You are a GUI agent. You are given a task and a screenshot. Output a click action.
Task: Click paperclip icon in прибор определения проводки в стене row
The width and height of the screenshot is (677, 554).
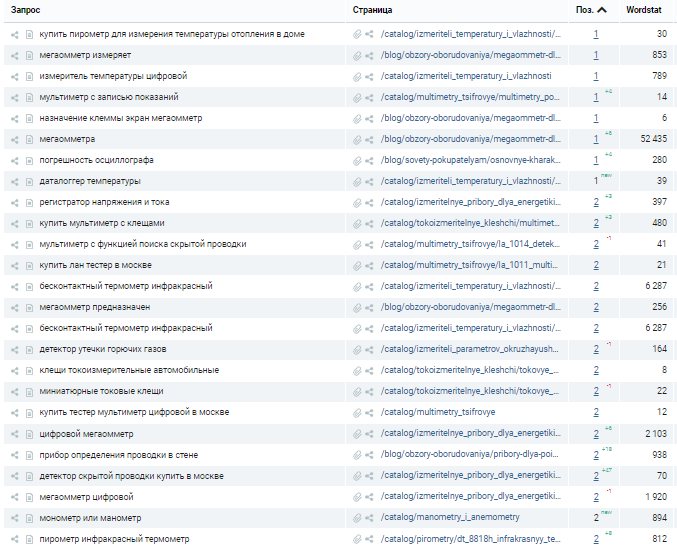[357, 455]
